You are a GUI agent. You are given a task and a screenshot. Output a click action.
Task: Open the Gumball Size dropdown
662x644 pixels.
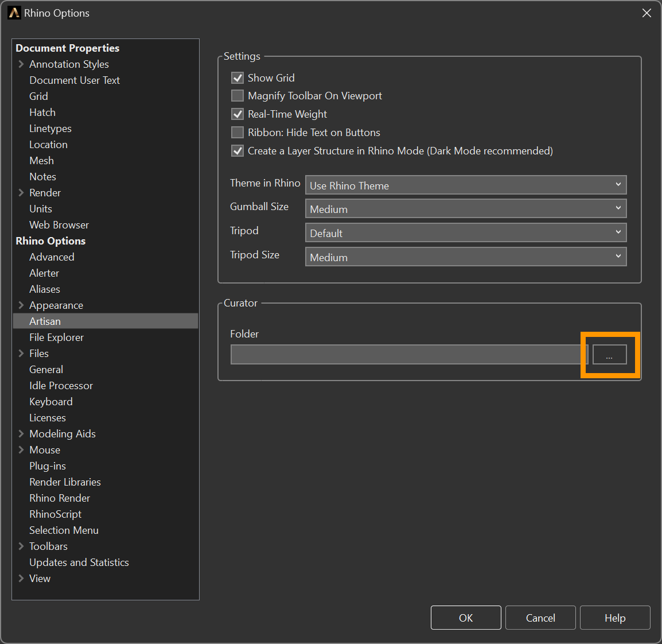click(465, 209)
